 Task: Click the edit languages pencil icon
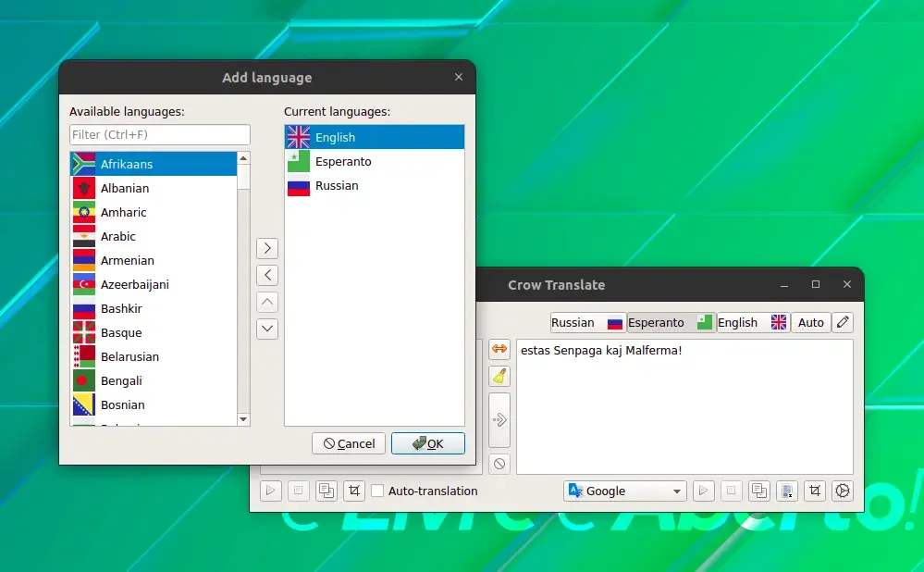point(843,322)
